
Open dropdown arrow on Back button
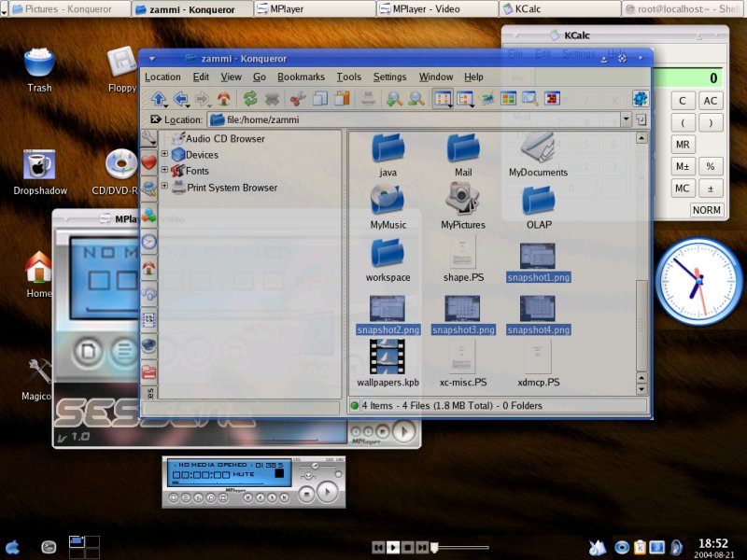pyautogui.click(x=189, y=105)
